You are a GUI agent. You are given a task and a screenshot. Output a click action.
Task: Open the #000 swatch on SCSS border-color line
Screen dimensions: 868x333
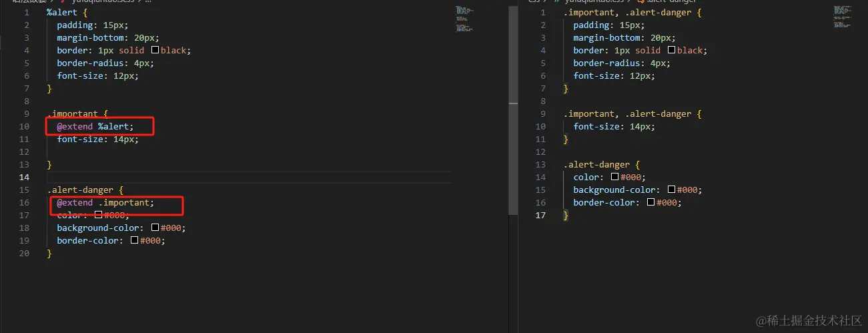coord(134,240)
